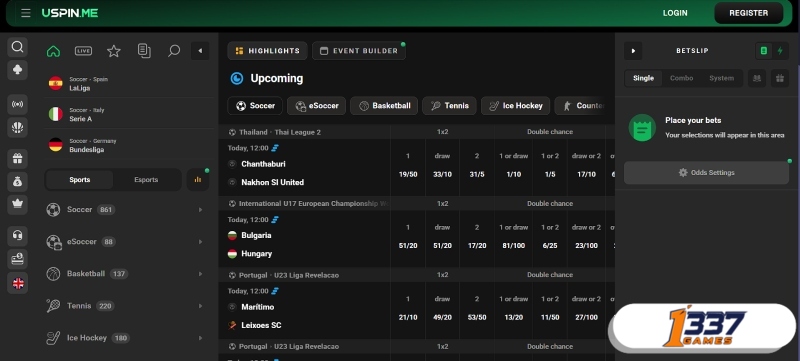
Task: Open the casino clubs icon in left rail
Action: 17,70
